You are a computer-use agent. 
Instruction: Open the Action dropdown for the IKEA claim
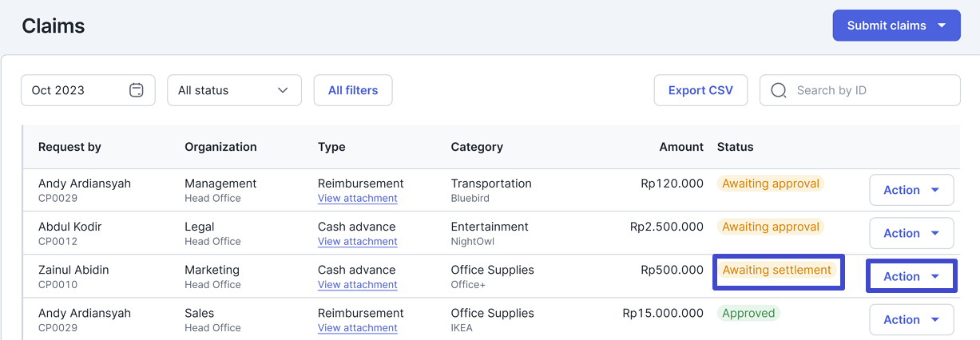click(x=911, y=319)
